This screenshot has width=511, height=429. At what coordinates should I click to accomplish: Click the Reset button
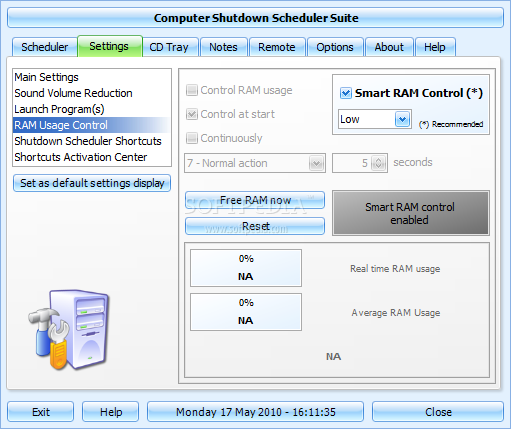(255, 226)
